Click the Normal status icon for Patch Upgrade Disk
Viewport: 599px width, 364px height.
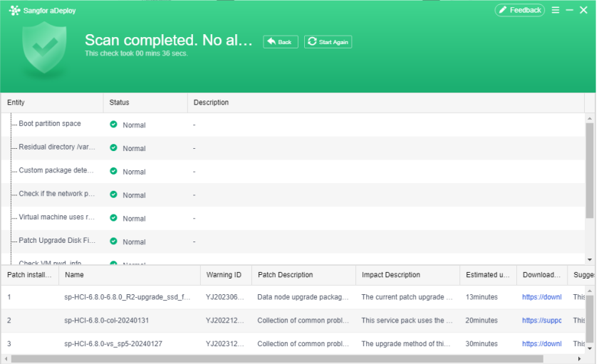pyautogui.click(x=113, y=241)
